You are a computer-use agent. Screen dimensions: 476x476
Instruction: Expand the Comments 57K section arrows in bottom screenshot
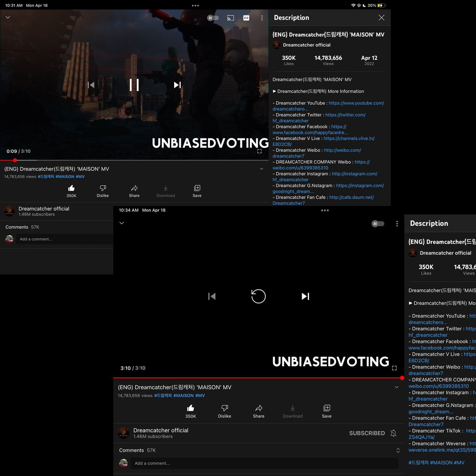398,450
